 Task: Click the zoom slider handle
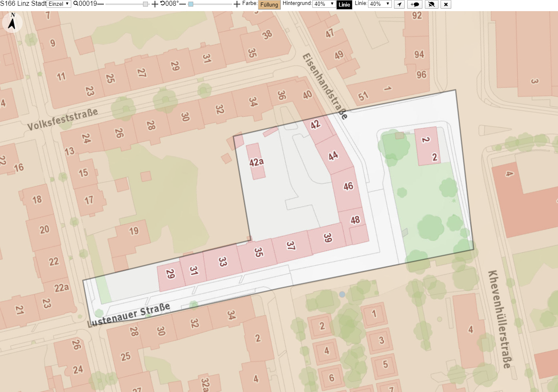coord(145,4)
